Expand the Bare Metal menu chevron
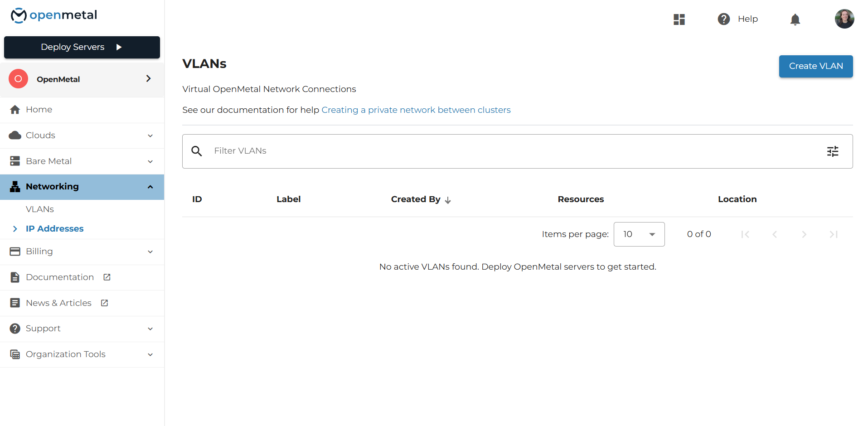This screenshot has width=868, height=426. 150,161
